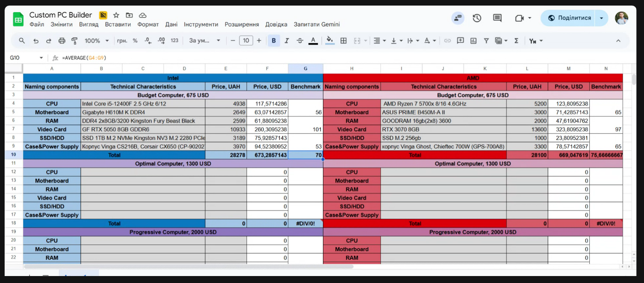Open the Змінити menu
The height and width of the screenshot is (283, 644).
point(62,25)
